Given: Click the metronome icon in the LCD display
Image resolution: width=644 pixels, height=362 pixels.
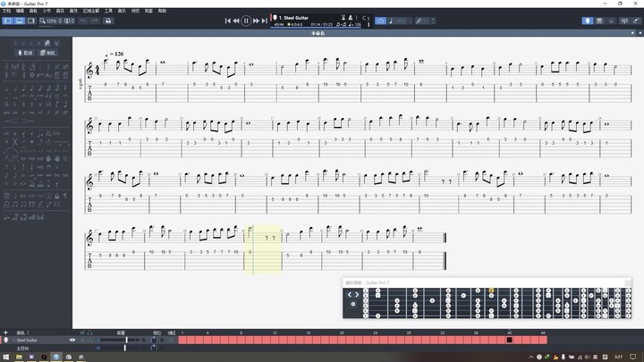Looking at the screenshot, I should (x=351, y=18).
